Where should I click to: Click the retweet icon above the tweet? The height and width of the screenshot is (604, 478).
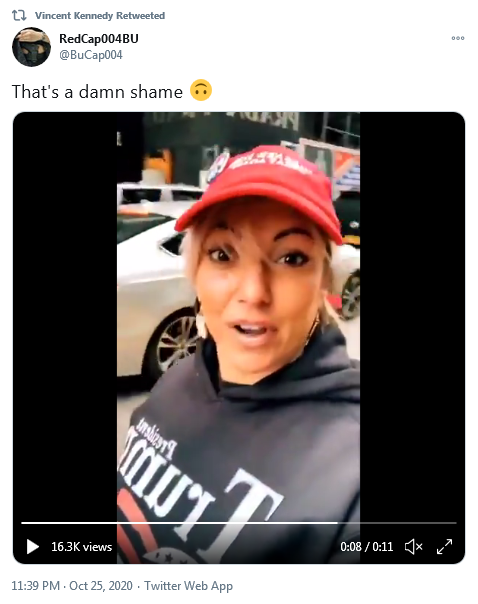pos(19,15)
